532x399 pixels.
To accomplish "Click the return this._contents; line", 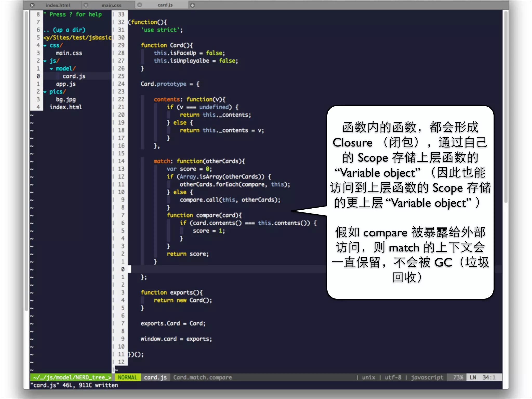I will pyautogui.click(x=215, y=115).
